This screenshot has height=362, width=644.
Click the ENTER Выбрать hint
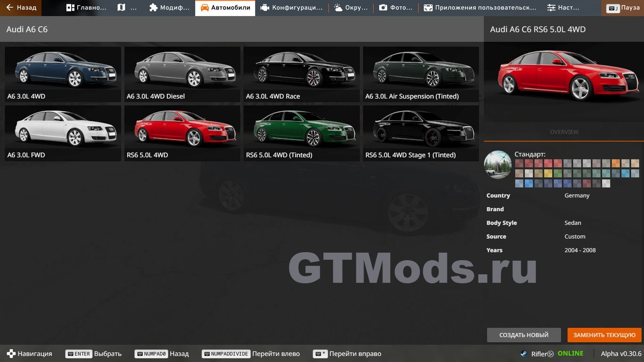coord(93,354)
